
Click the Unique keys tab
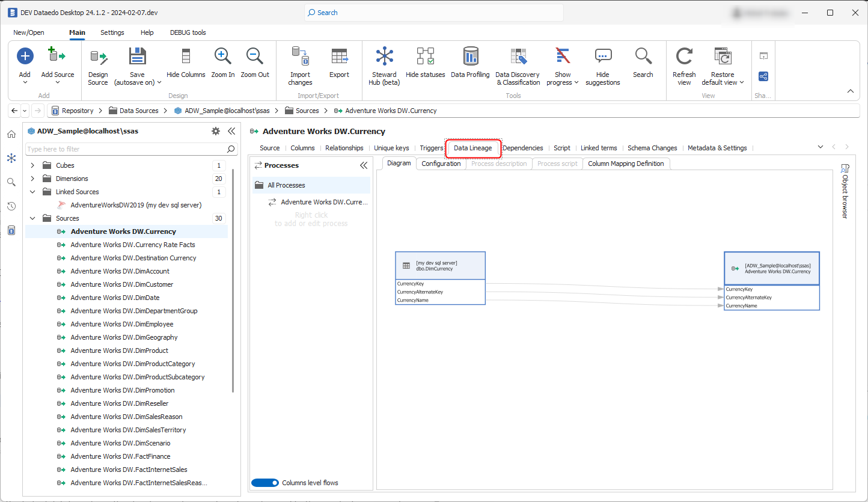[x=391, y=148]
